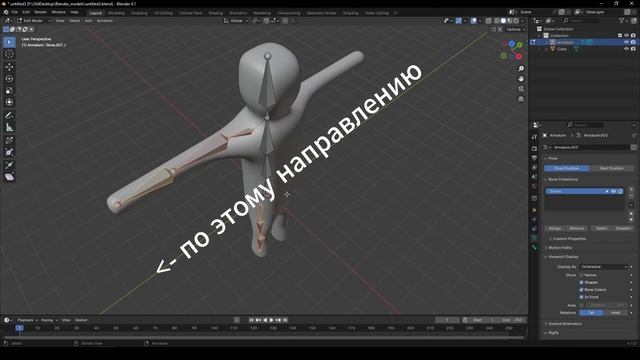
Task: Switch to solid viewport shading
Action: click(503, 20)
